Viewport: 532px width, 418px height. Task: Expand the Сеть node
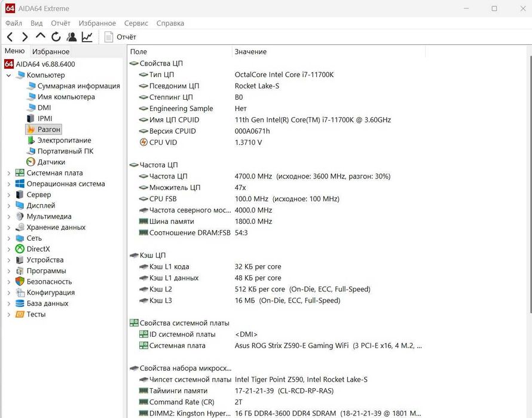click(9, 238)
